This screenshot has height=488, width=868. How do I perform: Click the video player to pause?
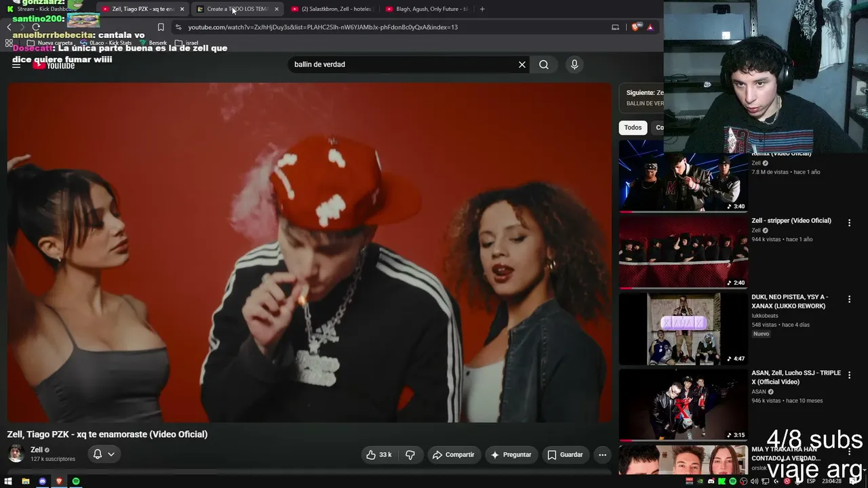point(309,252)
